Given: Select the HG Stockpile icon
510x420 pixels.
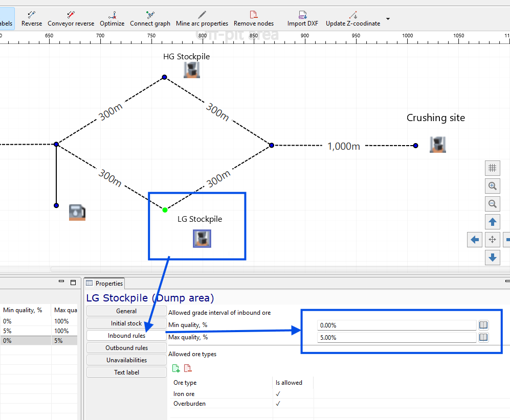Looking at the screenshot, I should pos(192,70).
